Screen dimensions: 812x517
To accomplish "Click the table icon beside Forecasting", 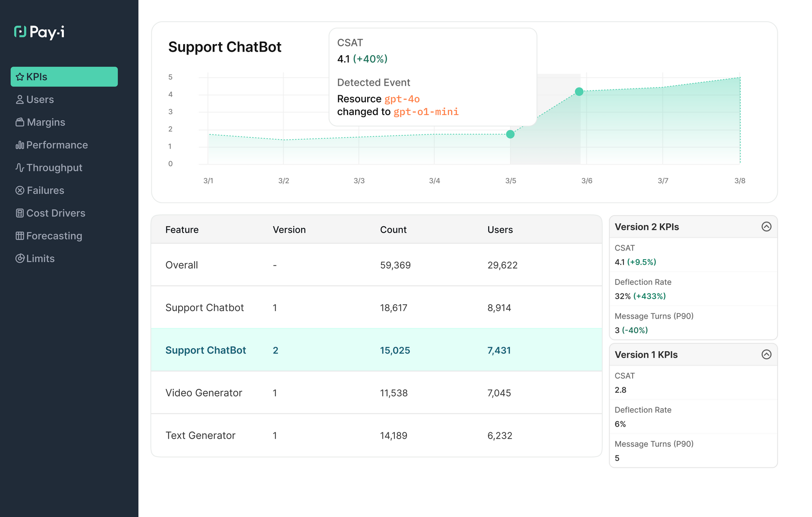I will (20, 236).
